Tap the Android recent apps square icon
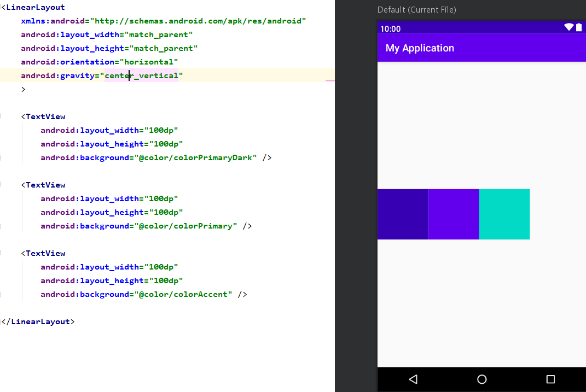 tap(550, 379)
